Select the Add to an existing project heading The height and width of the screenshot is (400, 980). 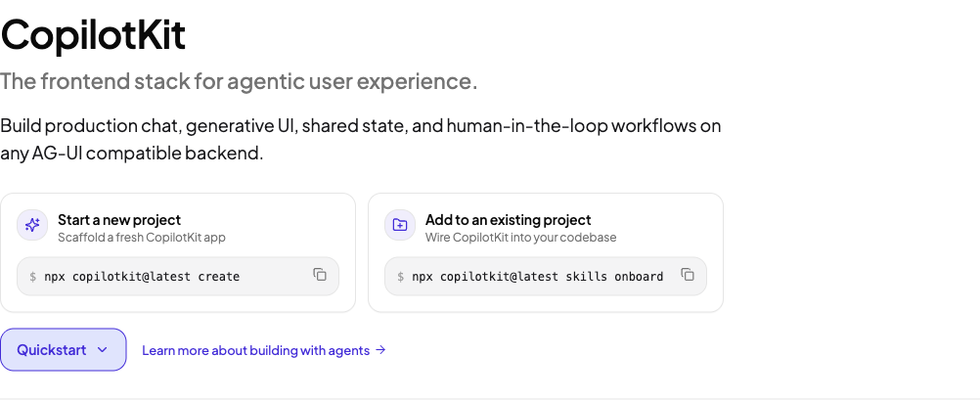(x=509, y=219)
